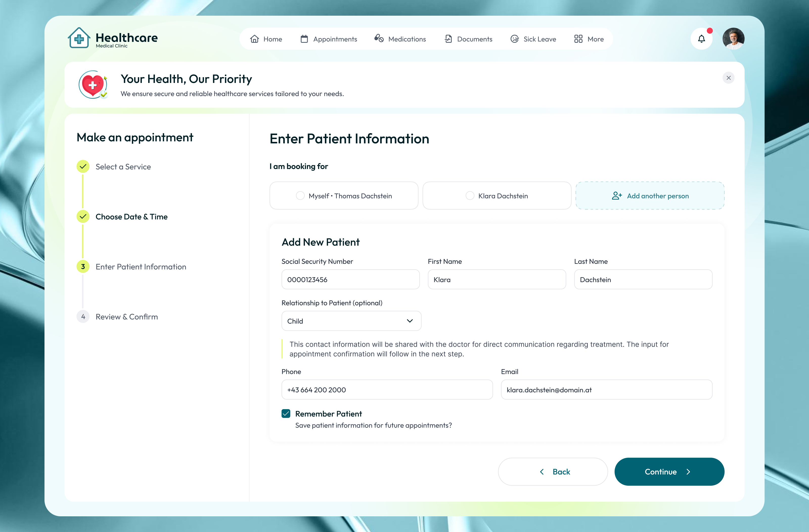The image size is (809, 532).
Task: Go to Choose Date & Time step
Action: 131,216
